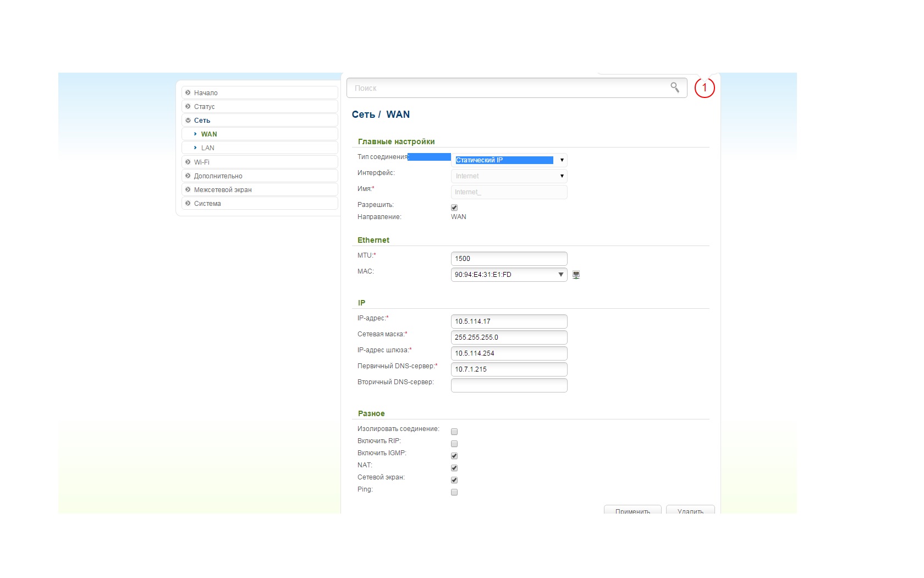924x578 pixels.
Task: Disable the Включить IGMP checkbox
Action: tap(454, 456)
